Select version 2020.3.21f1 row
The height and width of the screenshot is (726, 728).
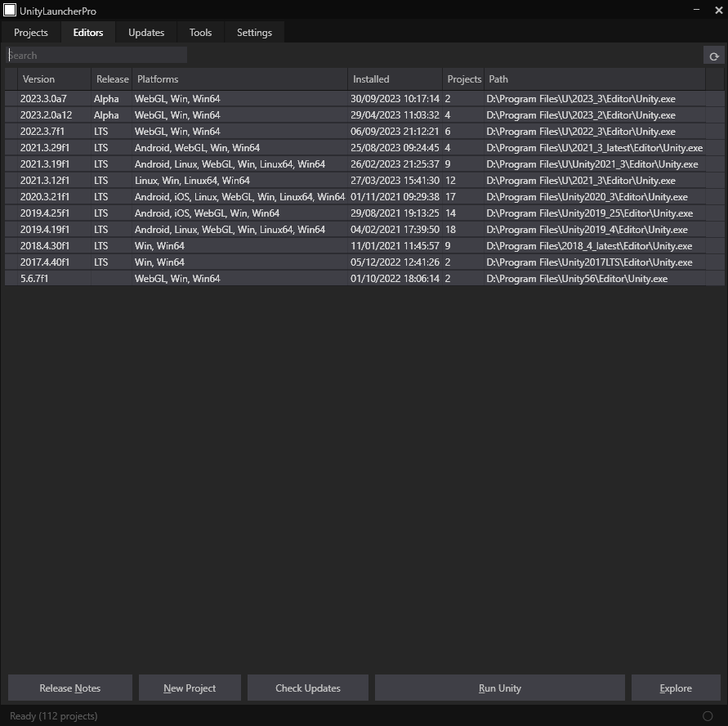364,196
